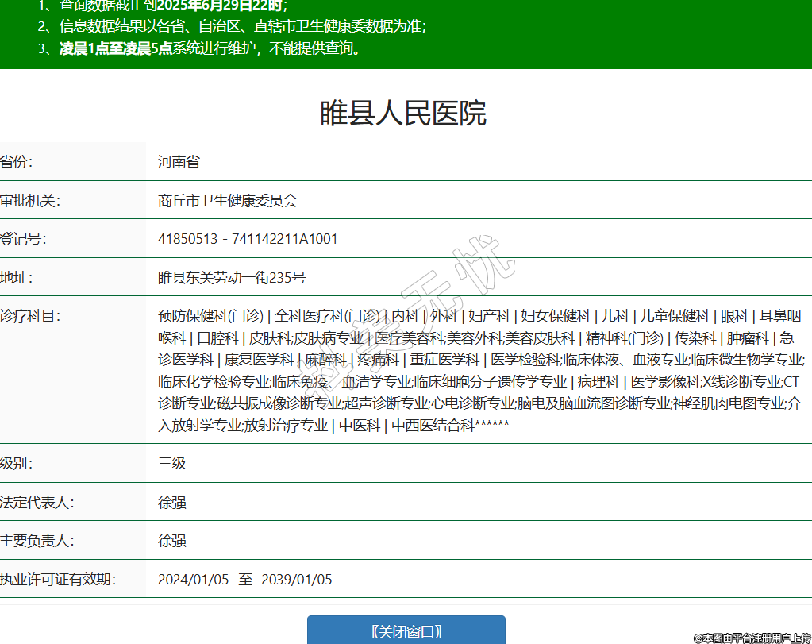
Task: Click the 主要负责人 field label
Action: pyautogui.click(x=37, y=541)
